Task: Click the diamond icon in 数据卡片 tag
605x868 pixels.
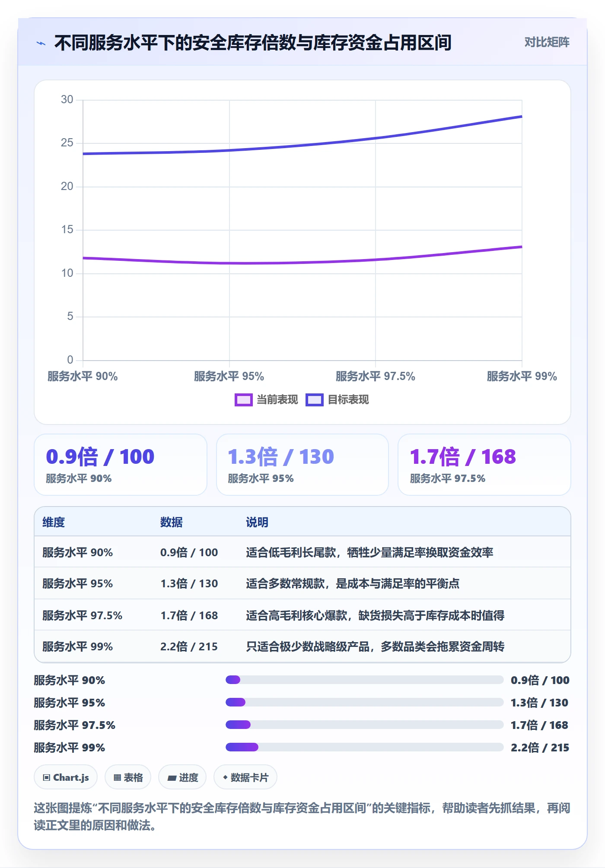Action: (x=225, y=777)
